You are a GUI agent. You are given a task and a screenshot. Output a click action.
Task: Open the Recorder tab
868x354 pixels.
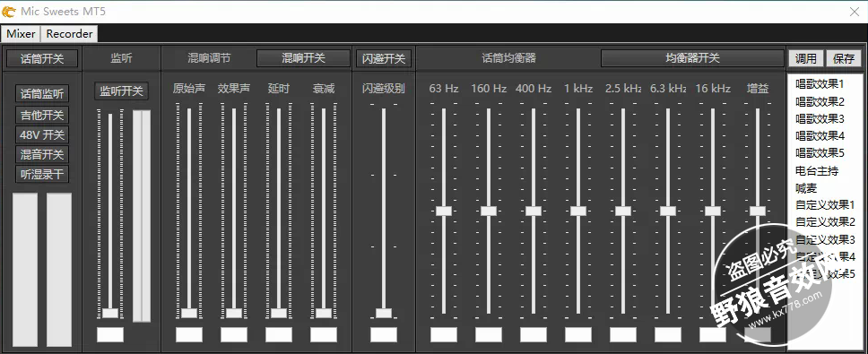(69, 34)
